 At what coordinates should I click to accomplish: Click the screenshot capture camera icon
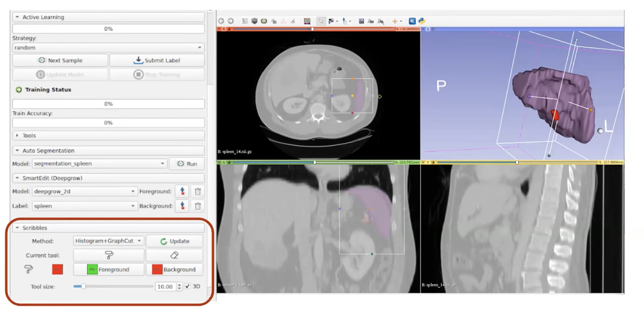[361, 21]
